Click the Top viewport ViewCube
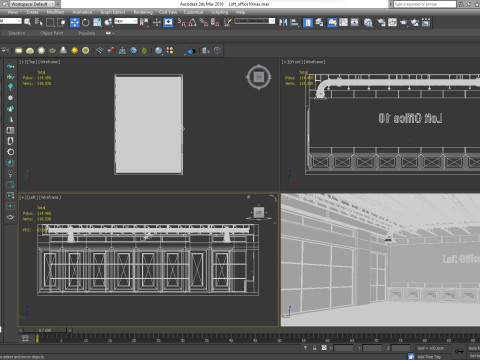This screenshot has width=480, height=360. [259, 77]
